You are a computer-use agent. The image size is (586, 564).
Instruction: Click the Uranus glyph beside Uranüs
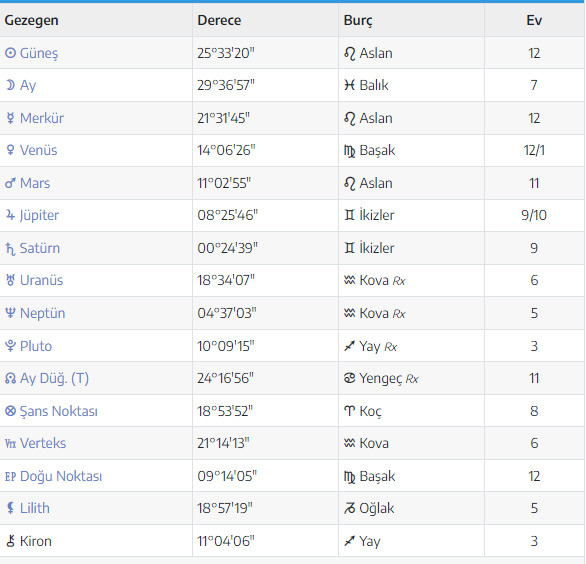(x=10, y=280)
